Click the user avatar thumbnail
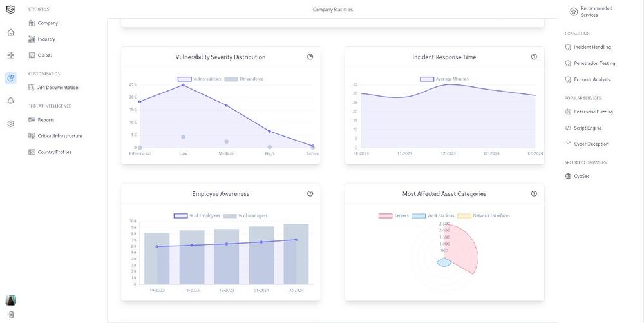This screenshot has width=644, height=323. click(x=10, y=300)
